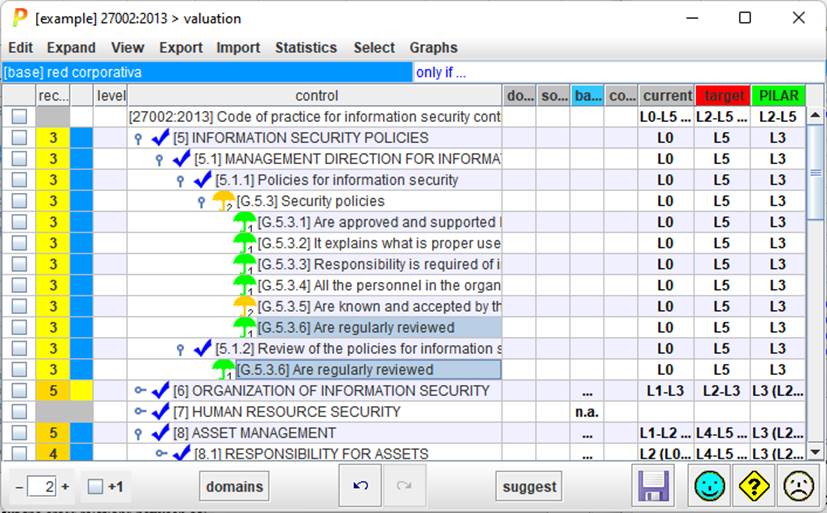Image resolution: width=827 pixels, height=513 pixels.
Task: Collapse the [5.1] MANAGEMENT DIRECTION node
Action: (x=159, y=159)
